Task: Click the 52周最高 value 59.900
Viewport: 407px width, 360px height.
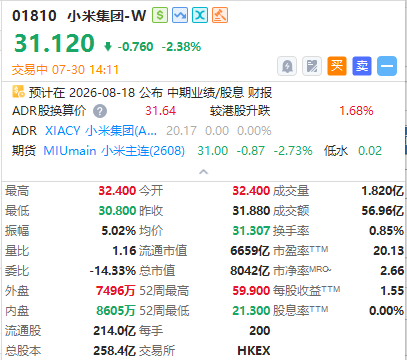Action: tap(251, 291)
